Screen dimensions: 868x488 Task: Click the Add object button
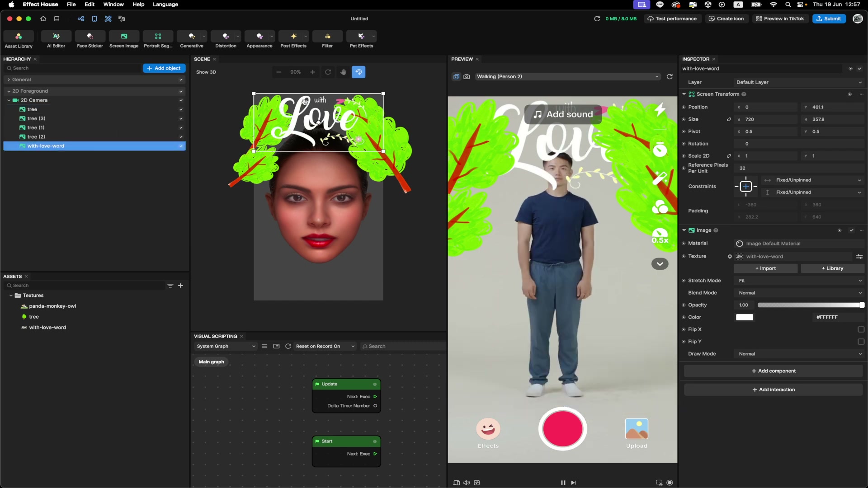tap(164, 68)
